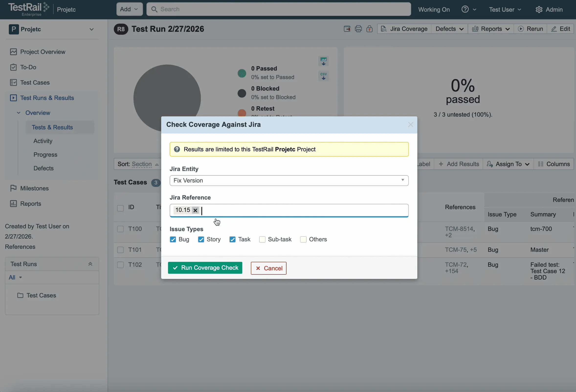This screenshot has width=576, height=392.
Task: Collapse the Test Runs panel
Action: point(90,264)
